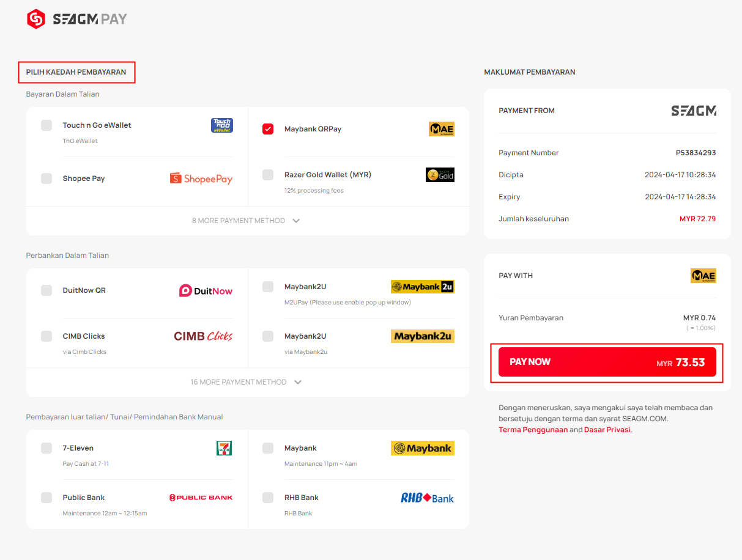Viewport: 742px width, 560px height.
Task: Expand '16 MORE PAYMENT METHOD' list
Action: click(x=247, y=382)
